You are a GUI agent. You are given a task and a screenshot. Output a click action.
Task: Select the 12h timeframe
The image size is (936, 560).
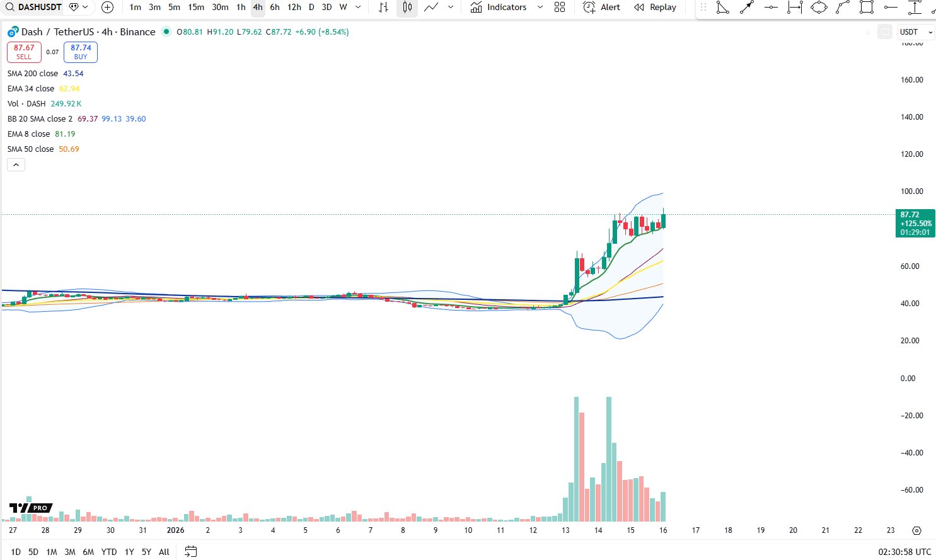coord(294,7)
